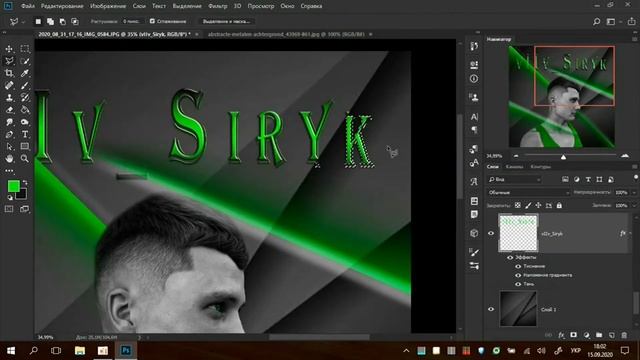Toggle Quick Mask mode
The width and height of the screenshot is (640, 360).
(x=9, y=209)
